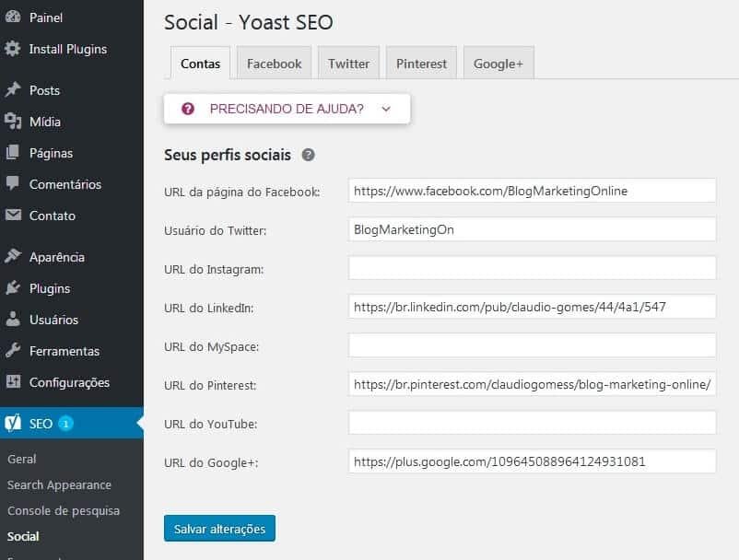This screenshot has width=739, height=560.
Task: Open the Geral SEO submenu link
Action: (22, 459)
